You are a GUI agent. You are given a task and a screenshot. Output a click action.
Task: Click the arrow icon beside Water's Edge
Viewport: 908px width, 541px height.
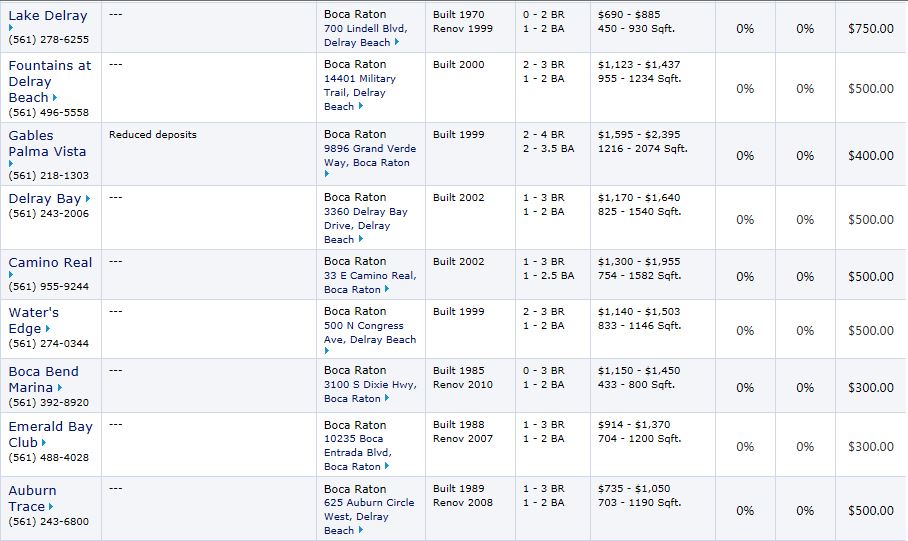point(47,328)
